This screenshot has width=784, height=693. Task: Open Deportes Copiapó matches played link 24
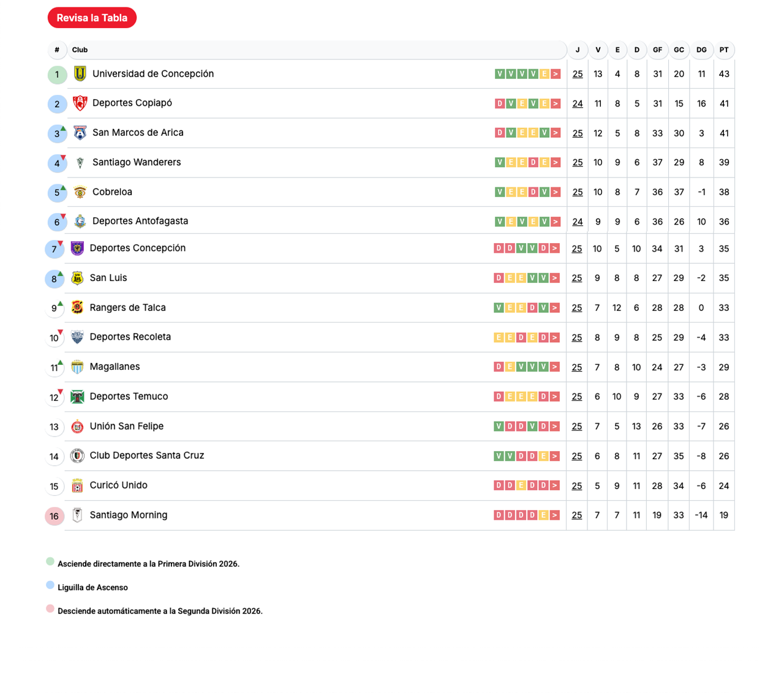578,104
